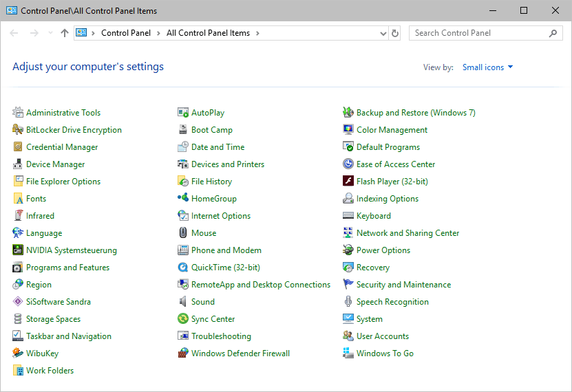
Task: Open the Programs and Features link
Action: (67, 268)
